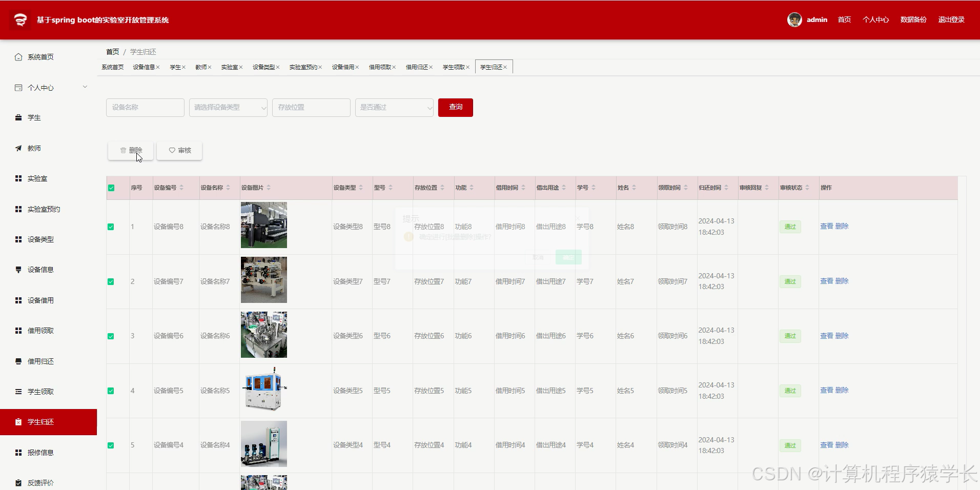
Task: Switch to the 设备类型 tab
Action: click(264, 67)
